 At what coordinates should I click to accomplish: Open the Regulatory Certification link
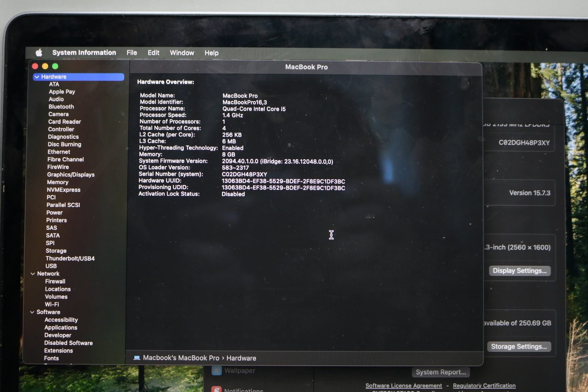[484, 385]
